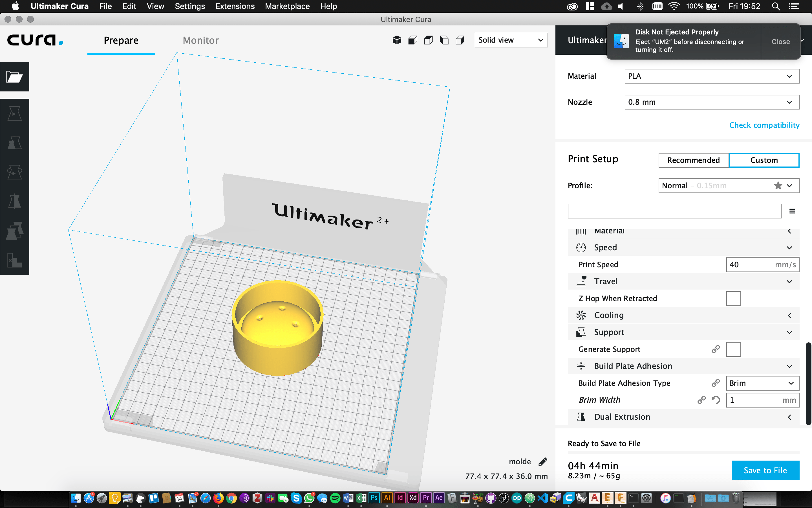Click the molde job name text
812x508 pixels.
click(x=520, y=462)
